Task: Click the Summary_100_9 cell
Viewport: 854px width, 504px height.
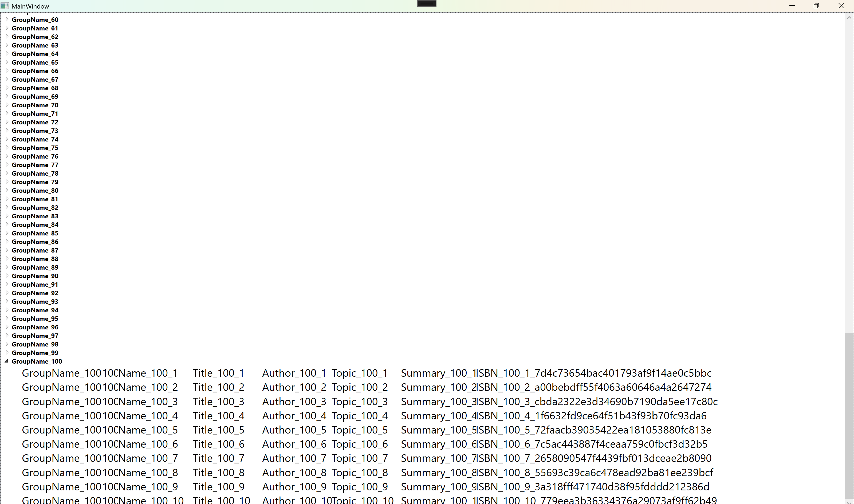Action: (x=438, y=487)
